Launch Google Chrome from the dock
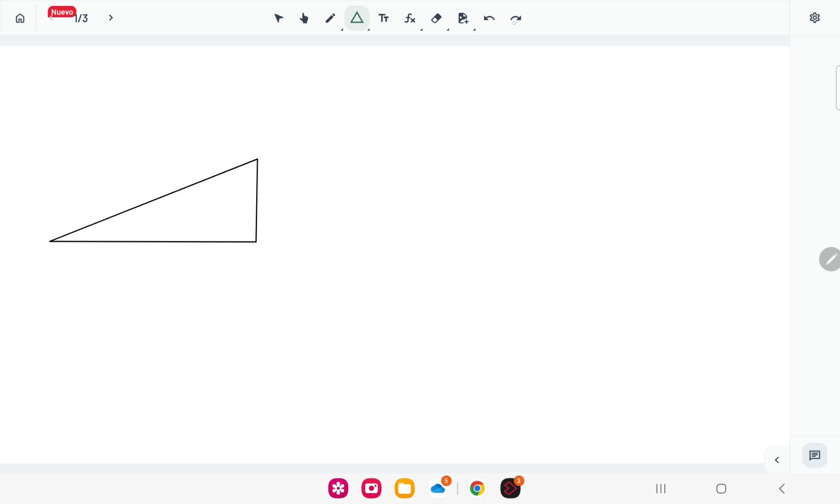840x504 pixels. point(477,489)
